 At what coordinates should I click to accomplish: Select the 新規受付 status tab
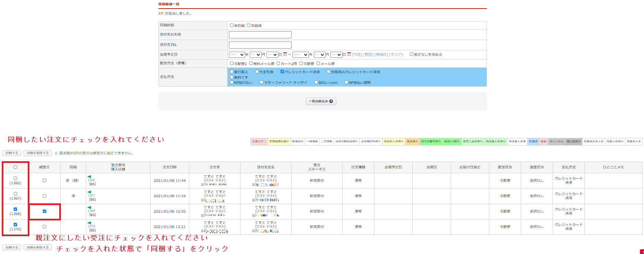(x=298, y=141)
